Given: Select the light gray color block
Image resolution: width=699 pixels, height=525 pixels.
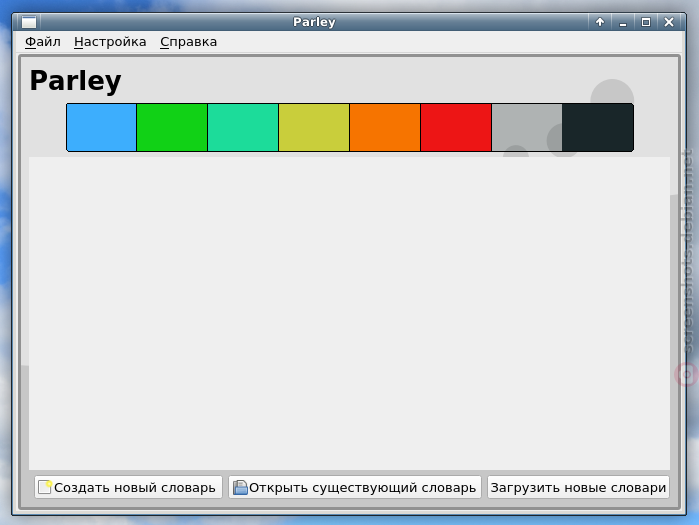Looking at the screenshot, I should point(527,127).
